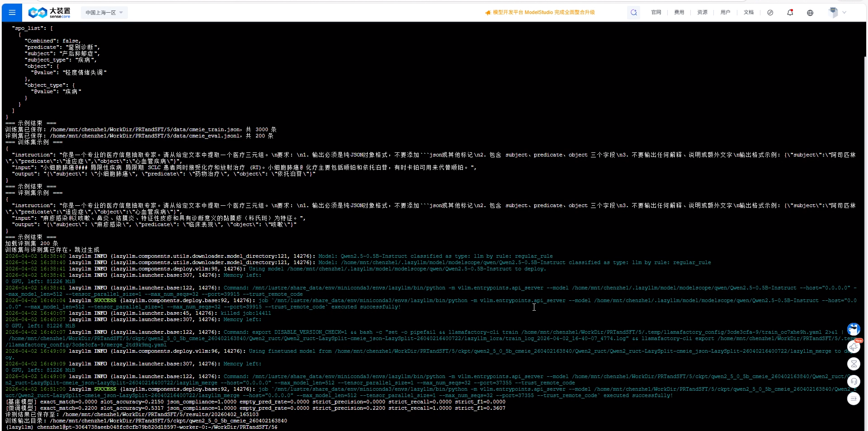Image resolution: width=868 pixels, height=431 pixels.
Task: Open the ModelStudio upgrade announcement link
Action: click(540, 13)
